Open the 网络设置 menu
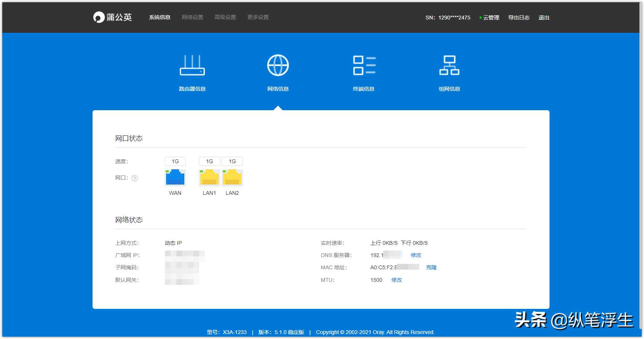Image resolution: width=644 pixels, height=339 pixels. 192,17
